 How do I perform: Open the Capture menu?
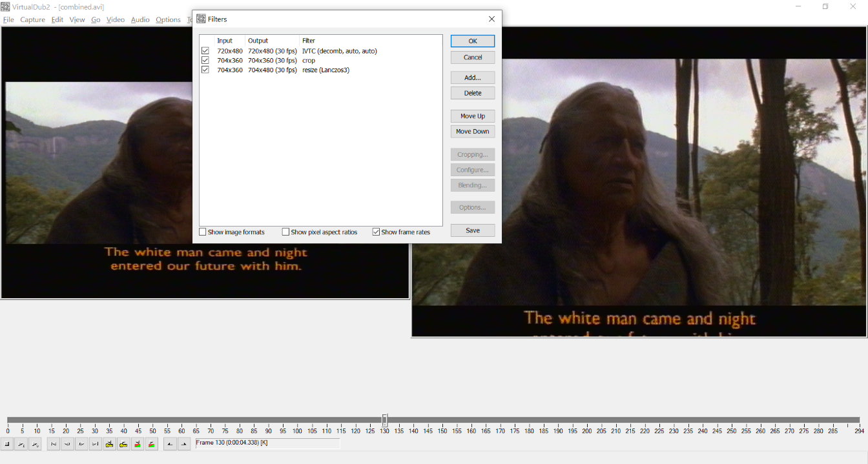(x=32, y=19)
